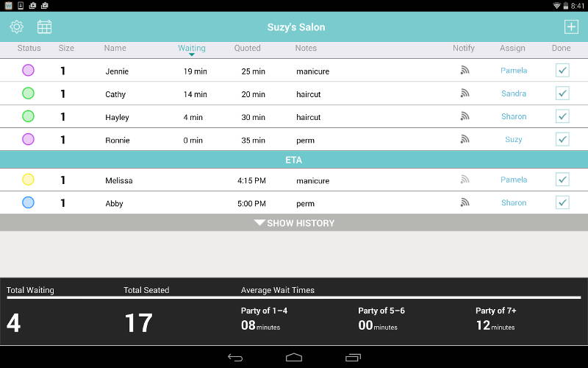This screenshot has width=588, height=368.
Task: Select Jennie's 19 min waiting time
Action: click(x=195, y=71)
